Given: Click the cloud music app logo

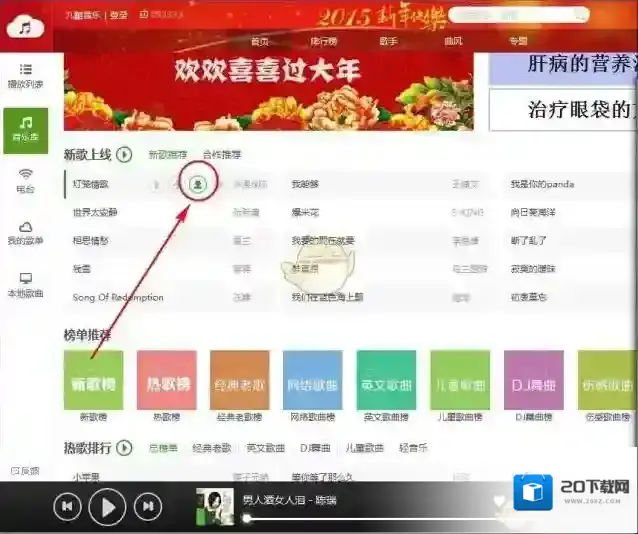Looking at the screenshot, I should coord(25,26).
